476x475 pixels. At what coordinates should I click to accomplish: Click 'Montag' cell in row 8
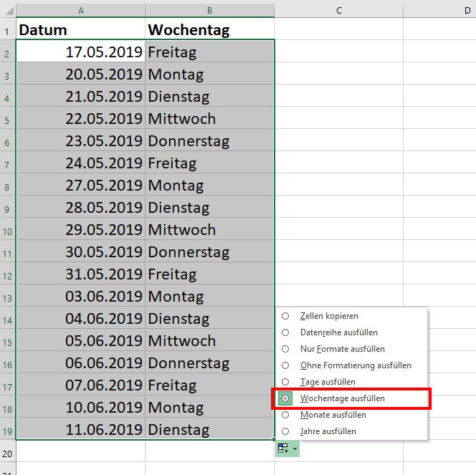tap(210, 184)
